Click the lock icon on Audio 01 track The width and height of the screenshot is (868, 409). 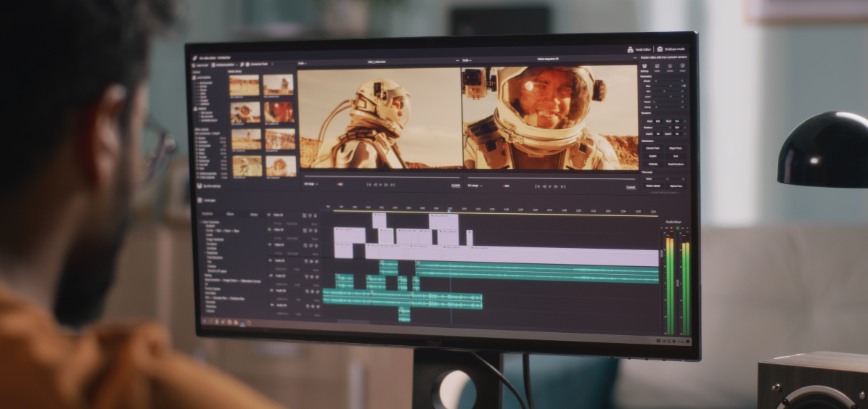tap(306, 261)
